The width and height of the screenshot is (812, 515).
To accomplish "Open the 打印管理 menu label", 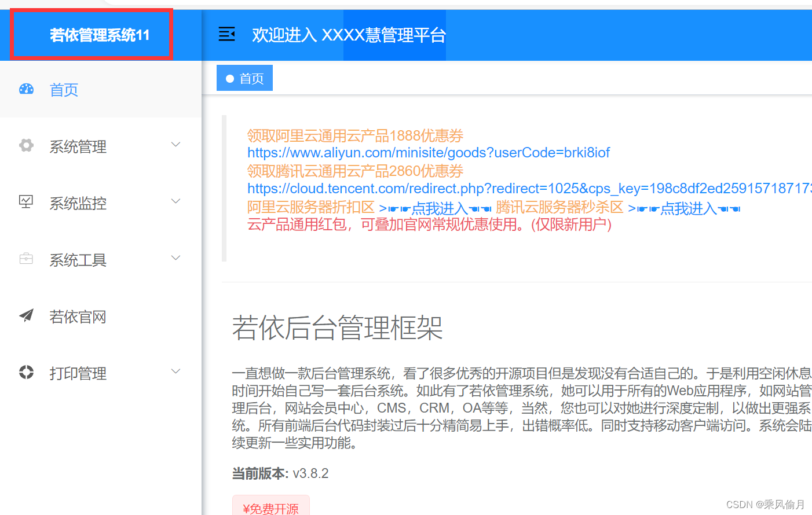I will click(x=78, y=373).
